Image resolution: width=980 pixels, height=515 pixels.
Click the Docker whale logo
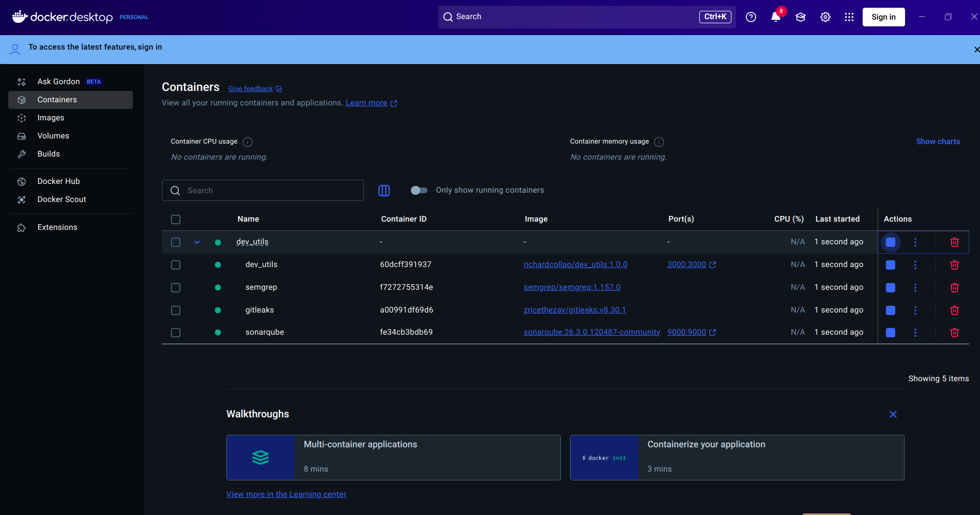click(20, 17)
